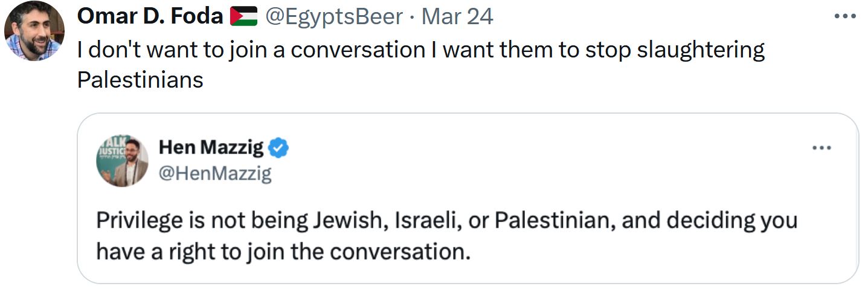868x289 pixels.
Task: Click the dot separator before Mar 24
Action: coord(412,17)
